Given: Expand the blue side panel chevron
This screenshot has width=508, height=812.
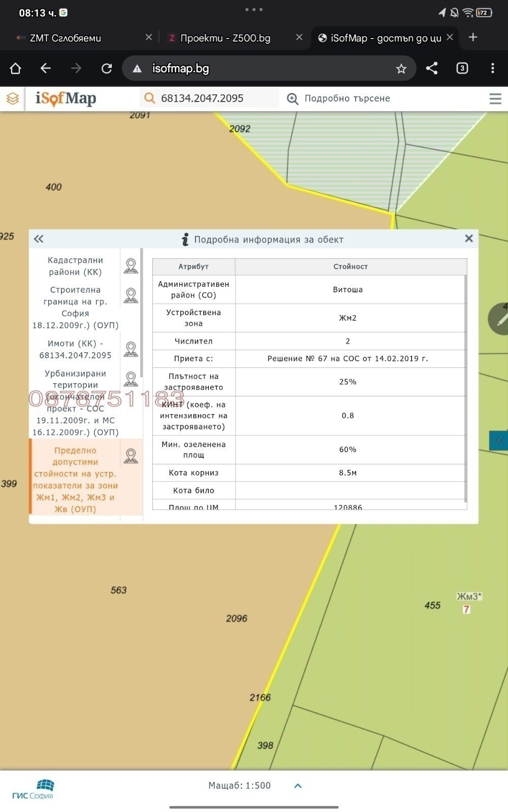Looking at the screenshot, I should pos(499,441).
